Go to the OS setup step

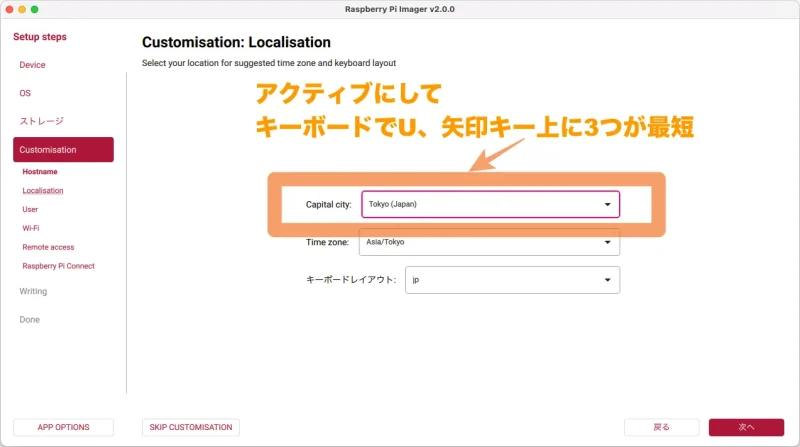coord(25,93)
